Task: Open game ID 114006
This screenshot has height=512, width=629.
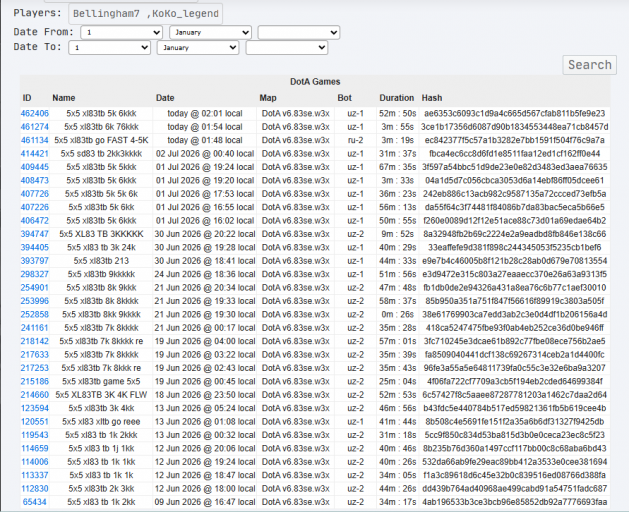Action: tap(34, 462)
